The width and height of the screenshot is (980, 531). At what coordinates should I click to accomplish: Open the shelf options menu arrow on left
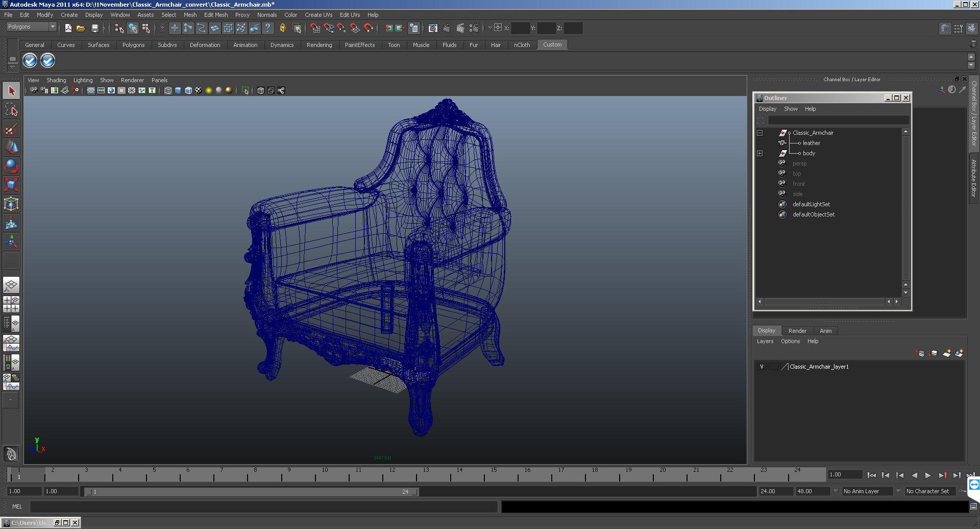pyautogui.click(x=13, y=67)
